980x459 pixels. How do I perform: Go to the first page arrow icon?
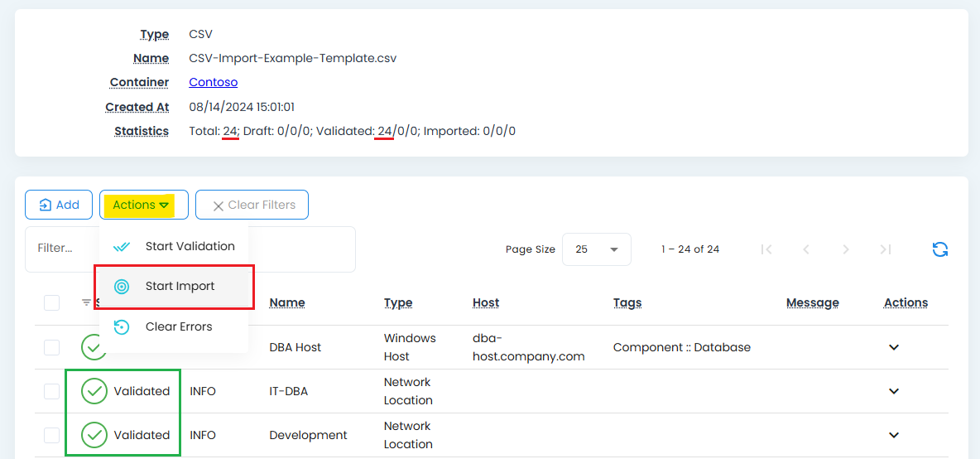pyautogui.click(x=766, y=249)
